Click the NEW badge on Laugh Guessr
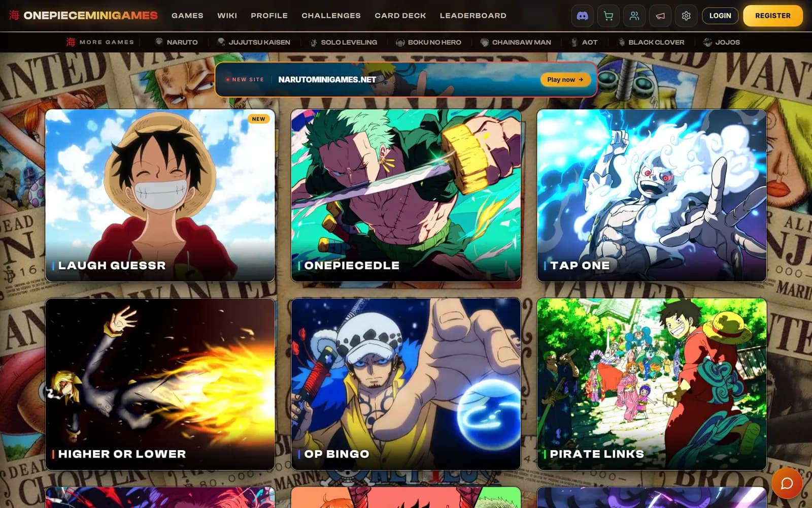This screenshot has height=508, width=812. click(x=258, y=119)
